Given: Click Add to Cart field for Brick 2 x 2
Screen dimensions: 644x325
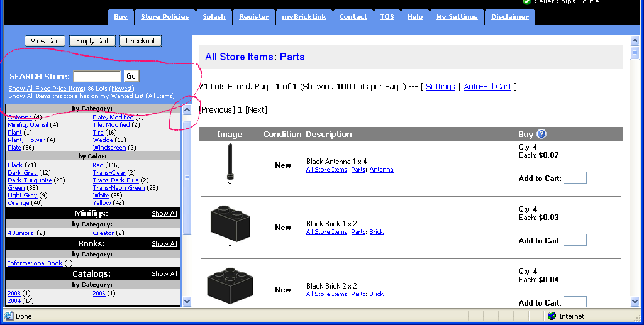Looking at the screenshot, I should (x=575, y=302).
